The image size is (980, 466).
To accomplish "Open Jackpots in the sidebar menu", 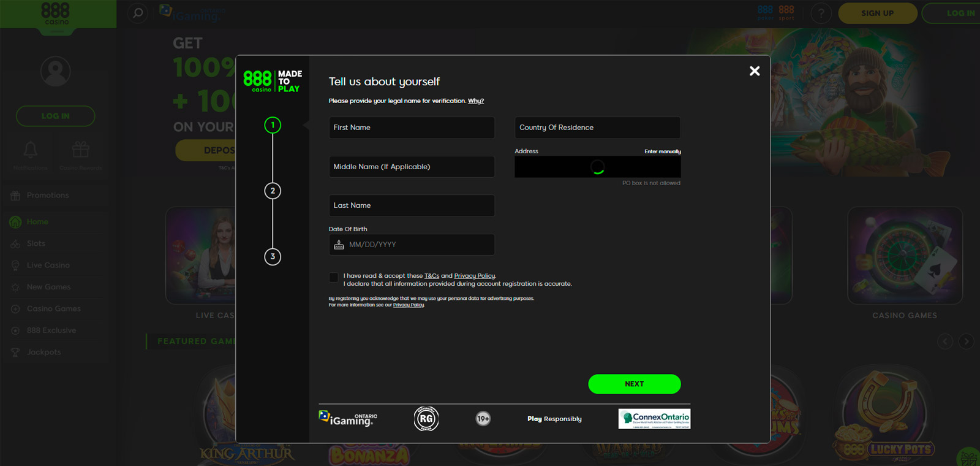I will pyautogui.click(x=55, y=353).
